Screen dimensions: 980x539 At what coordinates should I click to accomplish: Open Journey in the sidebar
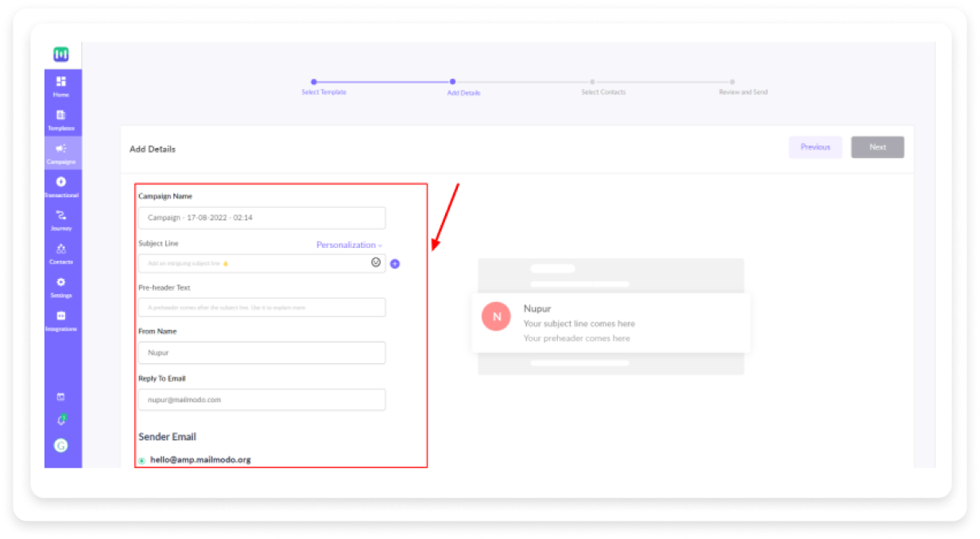pos(61,219)
